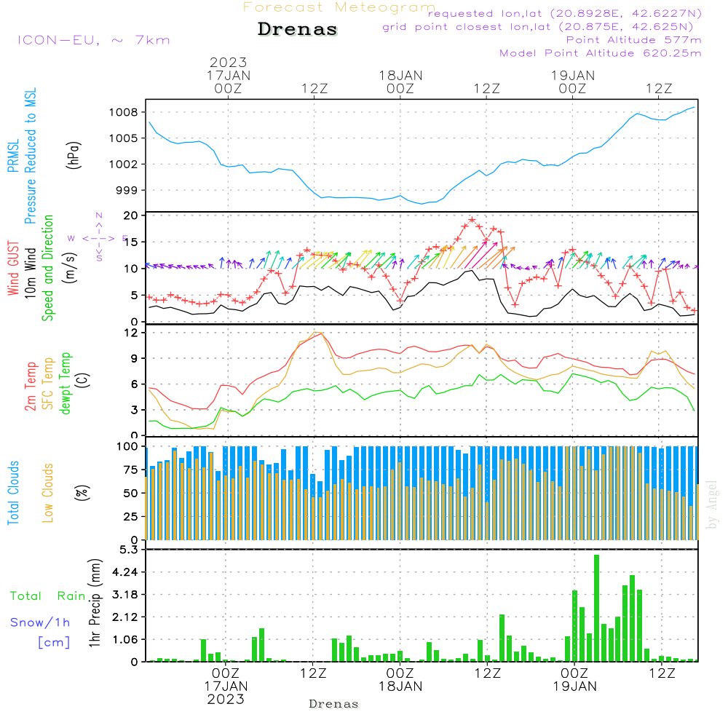Click the '1hr Precip (mm)' axis label

click(95, 603)
